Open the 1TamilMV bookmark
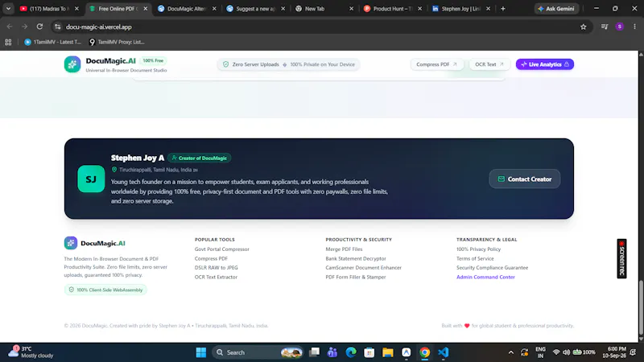Viewport: 644px width, 362px height. click(x=52, y=42)
